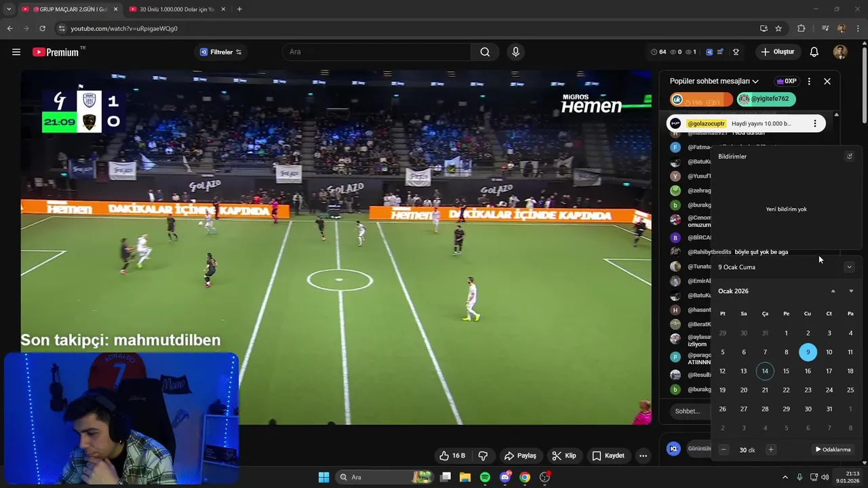This screenshot has width=868, height=488.
Task: Bookmark this page with star icon
Action: (778, 28)
